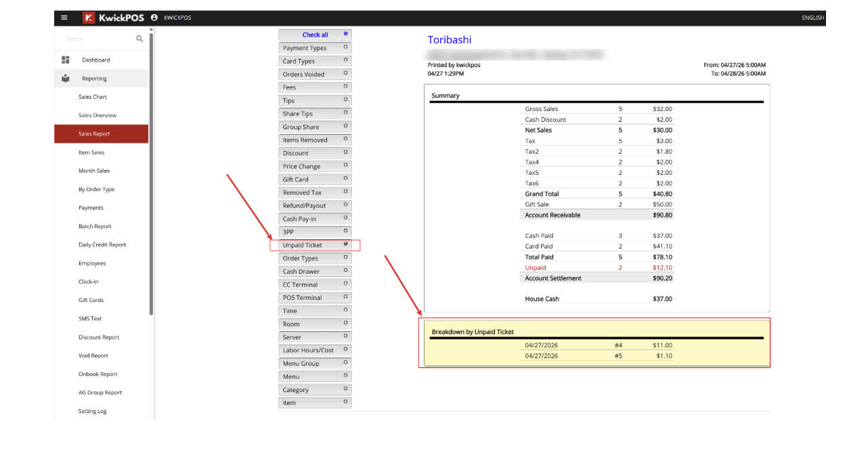Open the Batch Report page
This screenshot has width=868, height=451.
pos(101,226)
